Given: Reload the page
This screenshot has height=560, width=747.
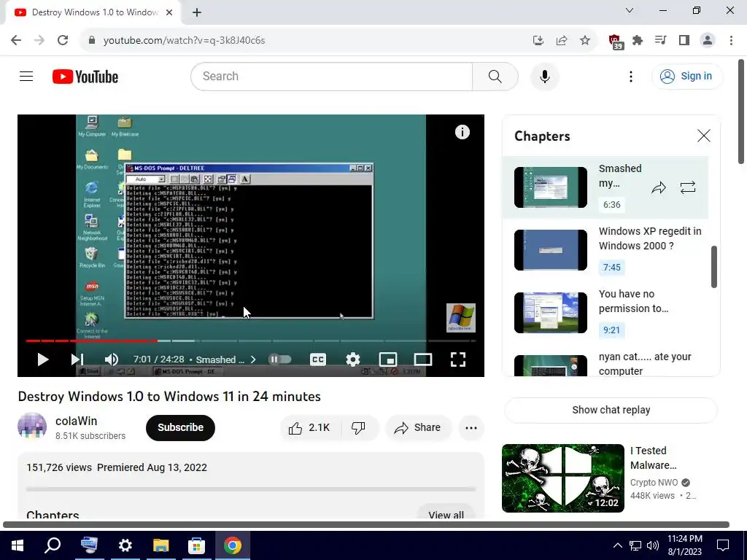Looking at the screenshot, I should pos(63,40).
